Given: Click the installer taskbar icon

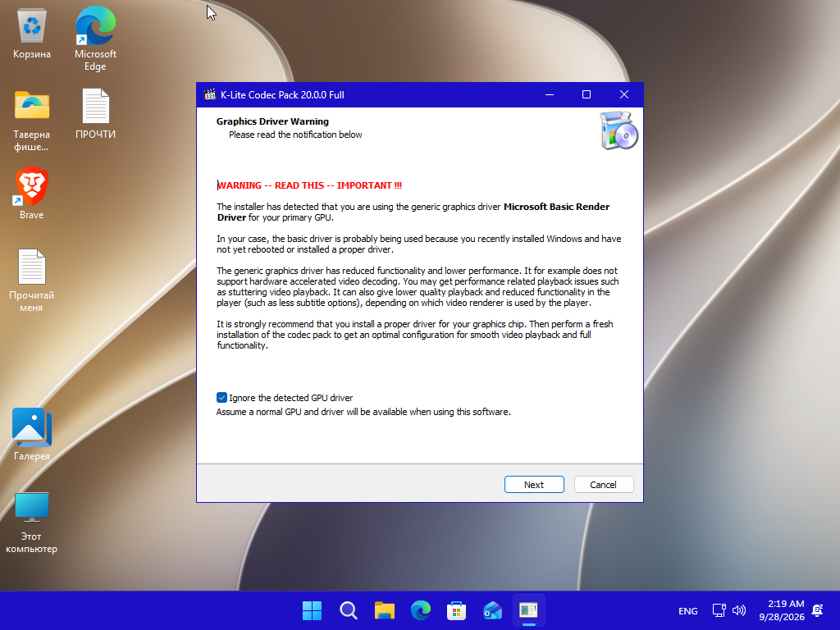Looking at the screenshot, I should 529,610.
